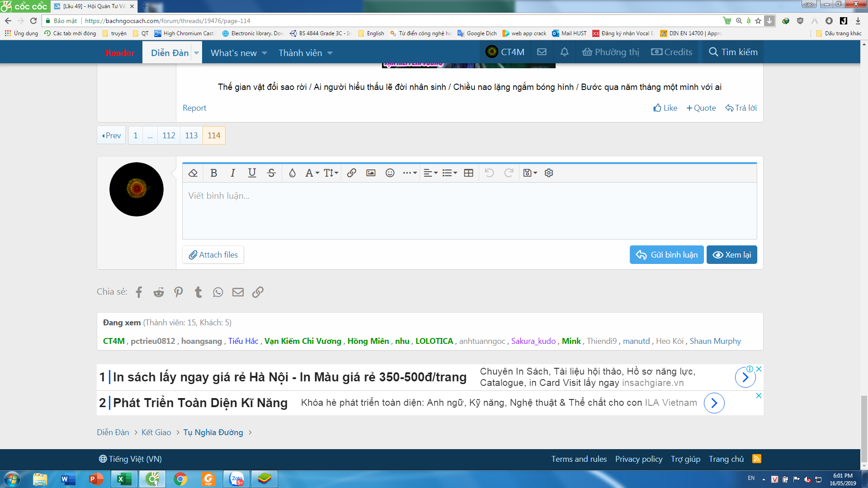The height and width of the screenshot is (488, 868).
Task: Toggle strikethrough text formatting
Action: pyautogui.click(x=271, y=173)
